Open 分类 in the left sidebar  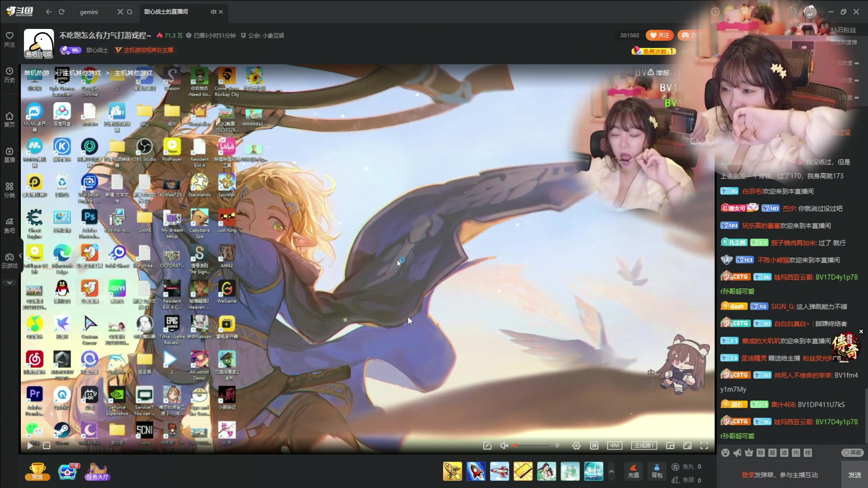coord(9,190)
